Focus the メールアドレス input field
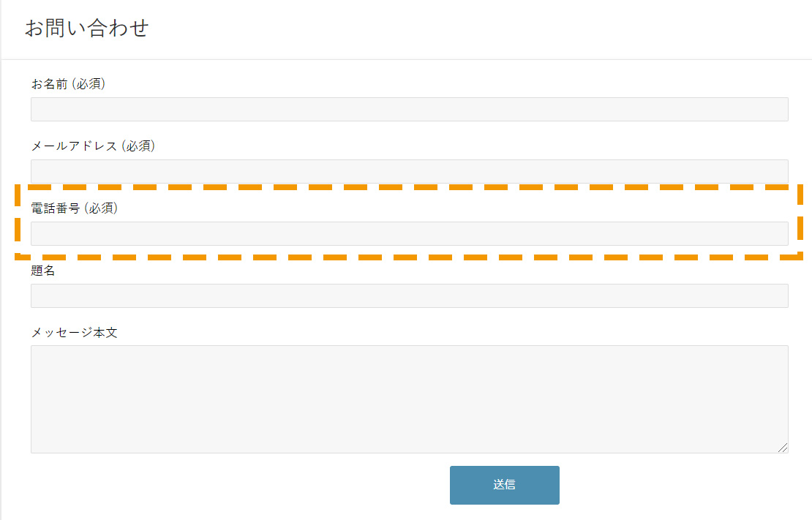 (x=409, y=170)
